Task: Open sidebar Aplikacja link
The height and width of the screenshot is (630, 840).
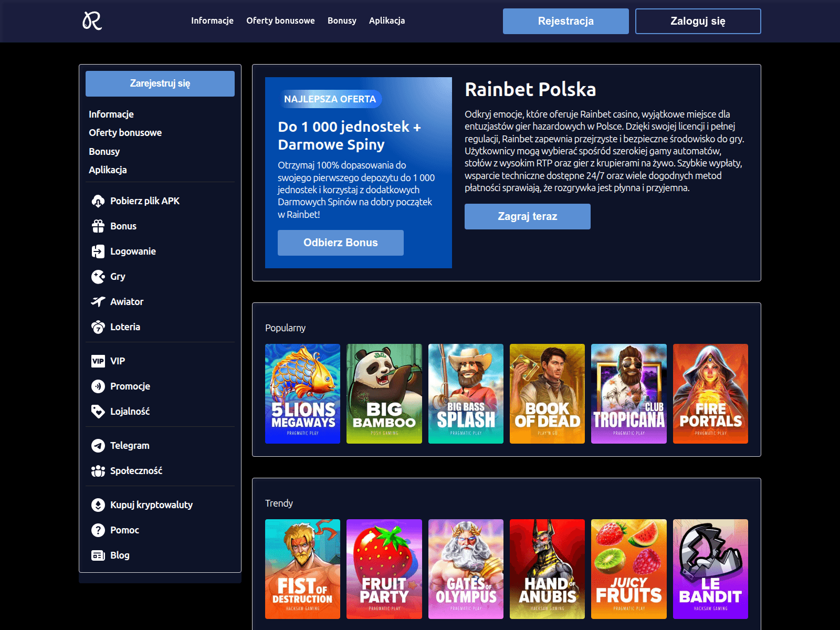Action: (108, 170)
